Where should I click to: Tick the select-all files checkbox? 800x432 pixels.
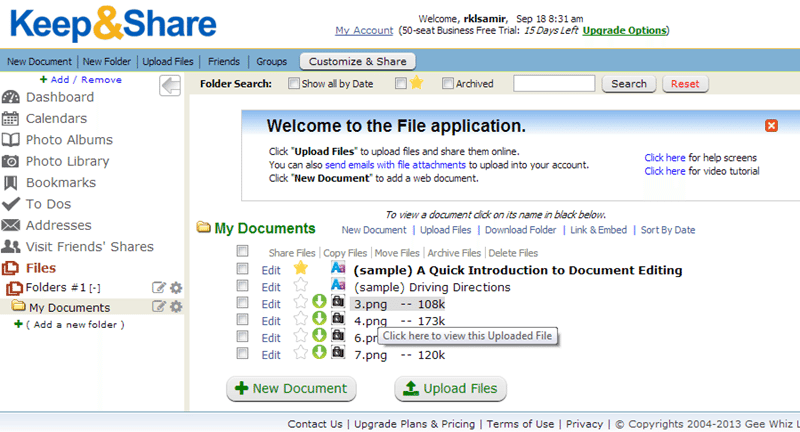pos(242,251)
